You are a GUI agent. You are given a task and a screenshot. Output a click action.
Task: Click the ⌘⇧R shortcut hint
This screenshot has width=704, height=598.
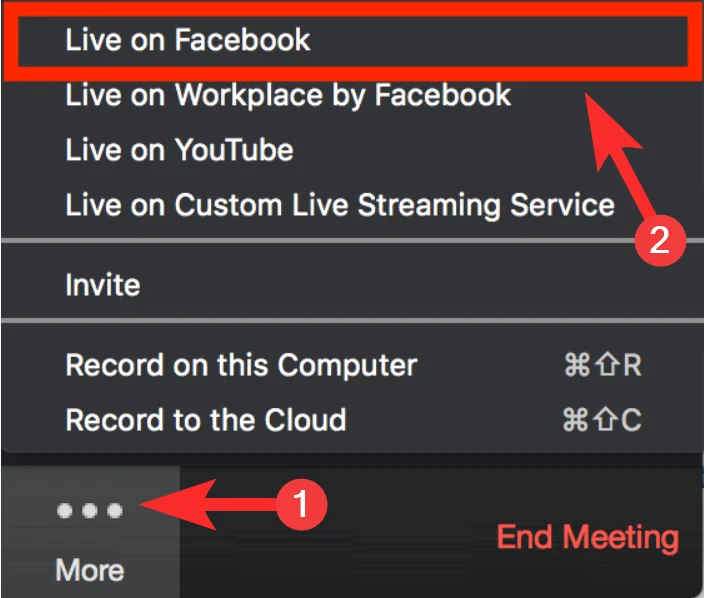click(602, 365)
